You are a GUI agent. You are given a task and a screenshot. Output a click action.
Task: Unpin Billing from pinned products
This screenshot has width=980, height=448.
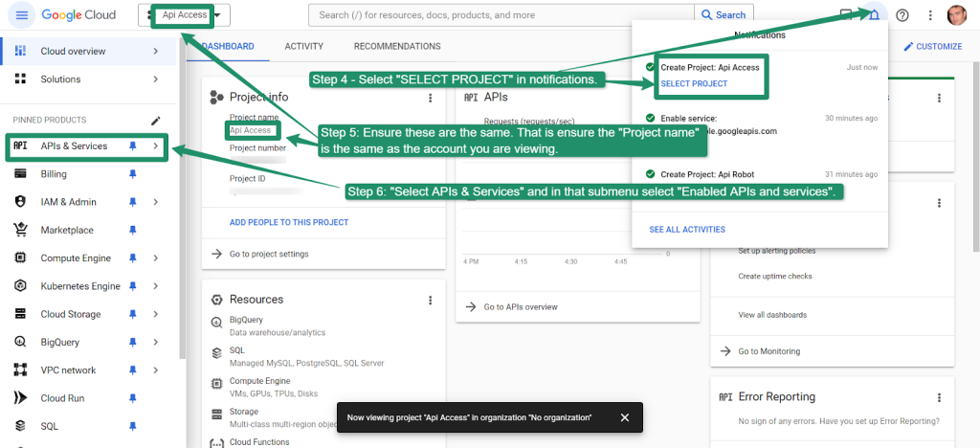click(133, 174)
